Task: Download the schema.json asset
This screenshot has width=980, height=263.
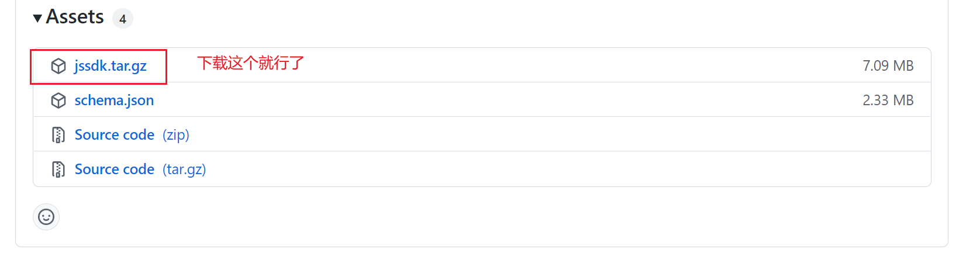Action: pyautogui.click(x=114, y=101)
